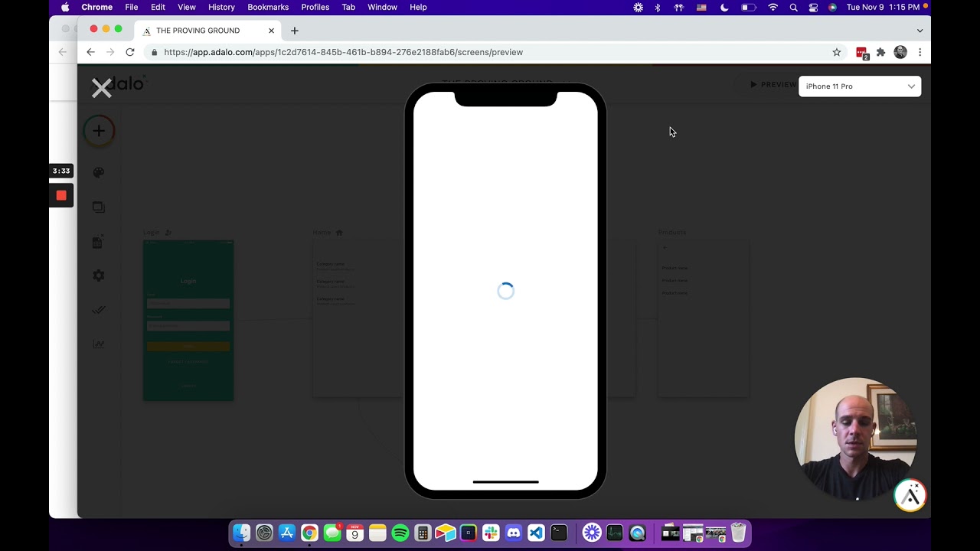The image size is (980, 551).
Task: Open Chrome Extensions puzzle icon
Action: click(881, 52)
